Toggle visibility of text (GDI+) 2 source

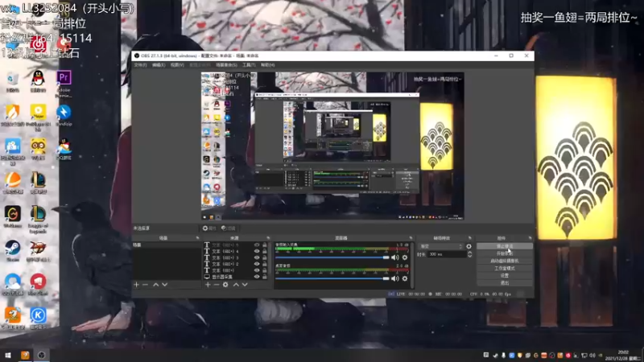(x=257, y=264)
